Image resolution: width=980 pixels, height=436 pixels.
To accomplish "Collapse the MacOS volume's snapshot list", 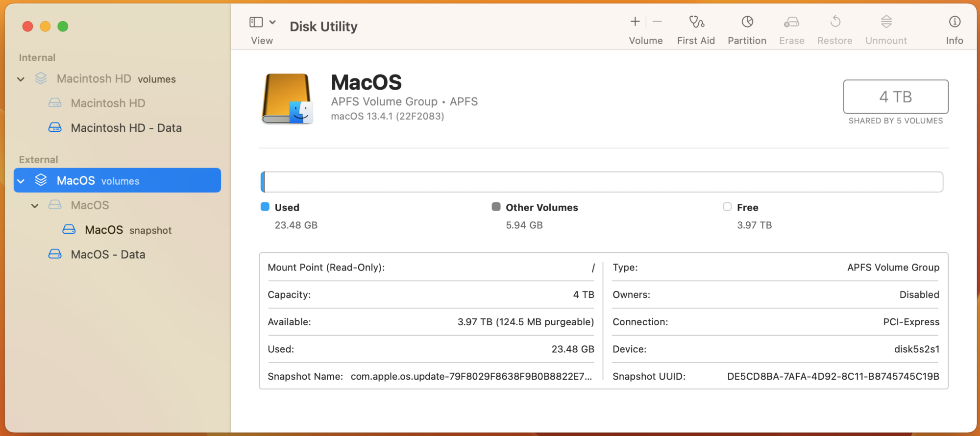I will [35, 205].
